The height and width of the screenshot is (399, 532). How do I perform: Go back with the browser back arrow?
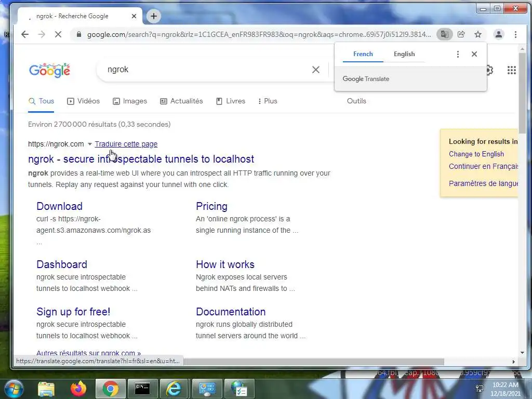pyautogui.click(x=25, y=34)
